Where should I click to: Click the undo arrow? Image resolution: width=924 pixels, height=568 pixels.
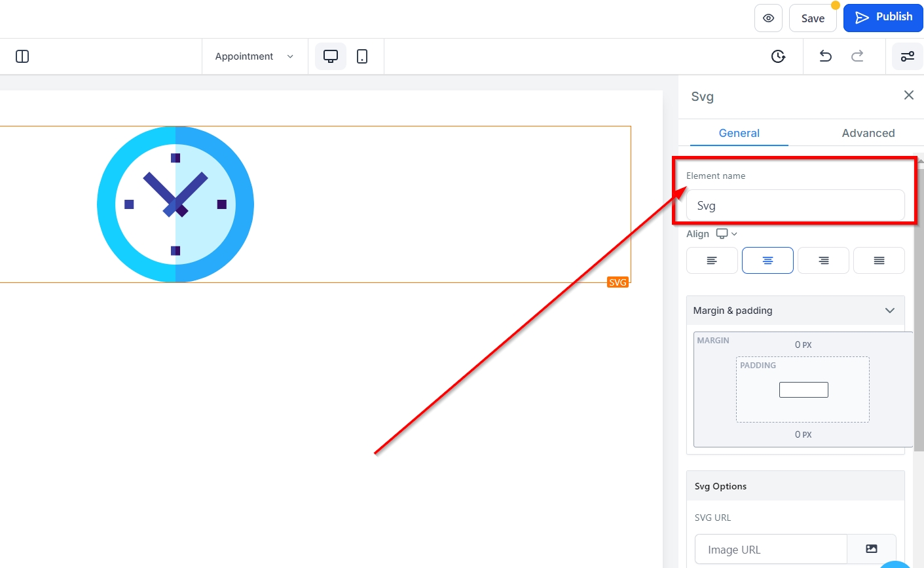pyautogui.click(x=825, y=56)
